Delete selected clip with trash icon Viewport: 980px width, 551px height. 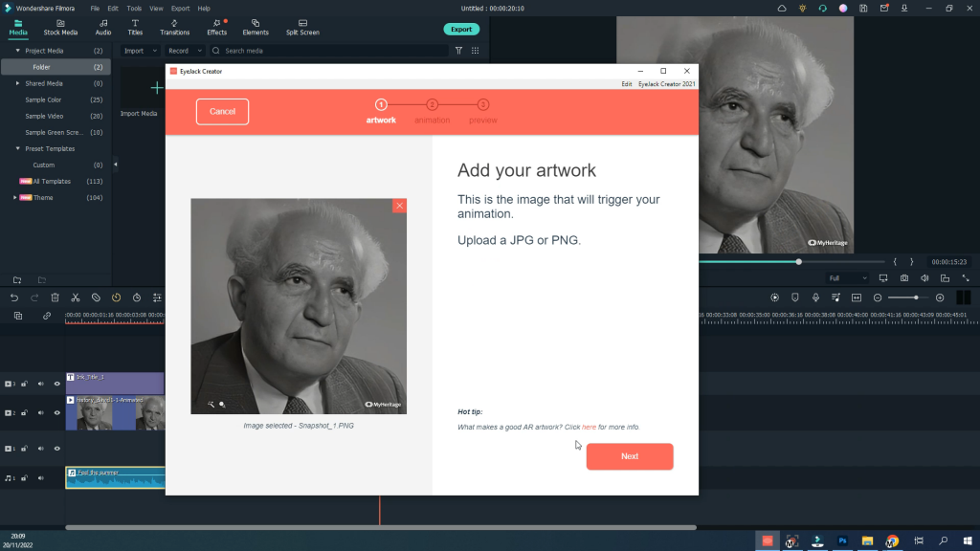click(x=55, y=298)
